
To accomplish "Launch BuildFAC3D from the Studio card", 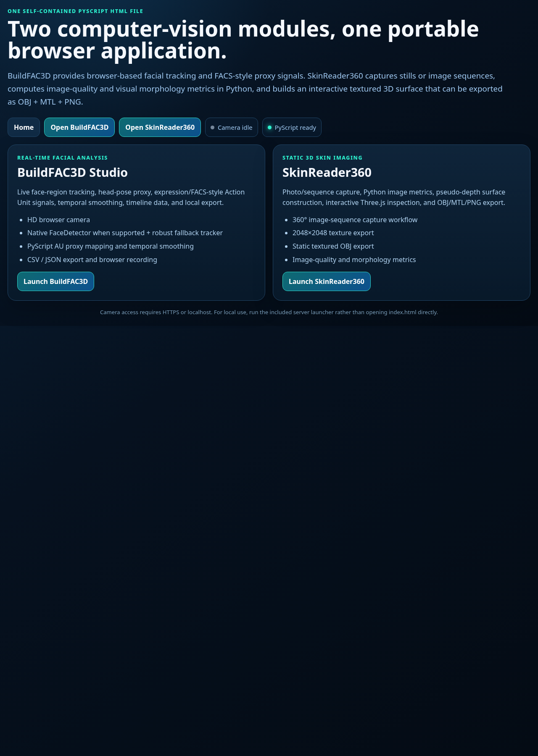I will point(55,281).
